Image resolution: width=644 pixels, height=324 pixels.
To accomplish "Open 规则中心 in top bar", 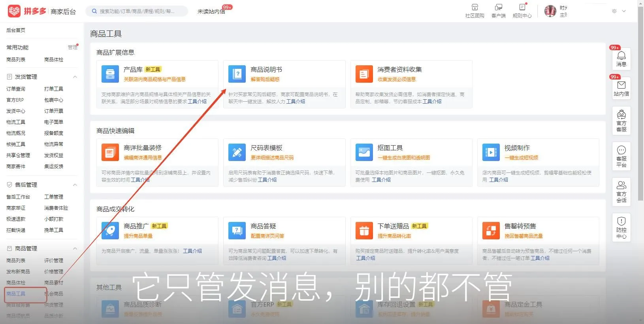I will (522, 11).
